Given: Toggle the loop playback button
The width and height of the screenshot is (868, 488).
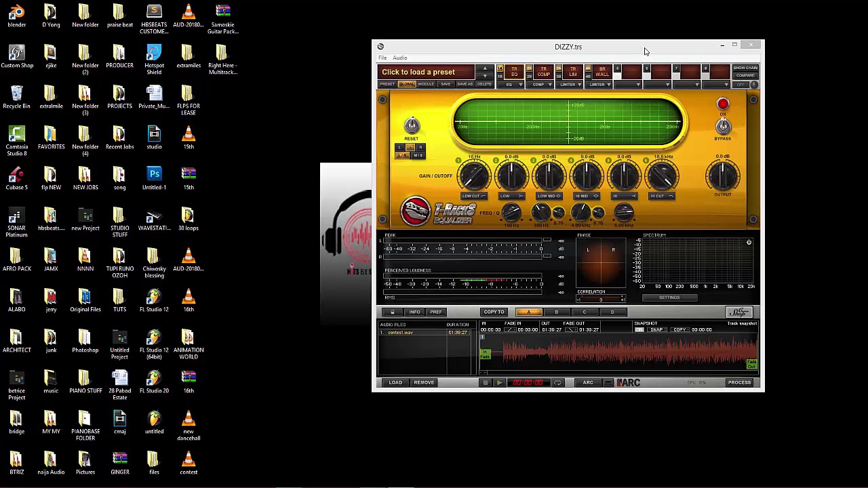Looking at the screenshot, I should (557, 383).
